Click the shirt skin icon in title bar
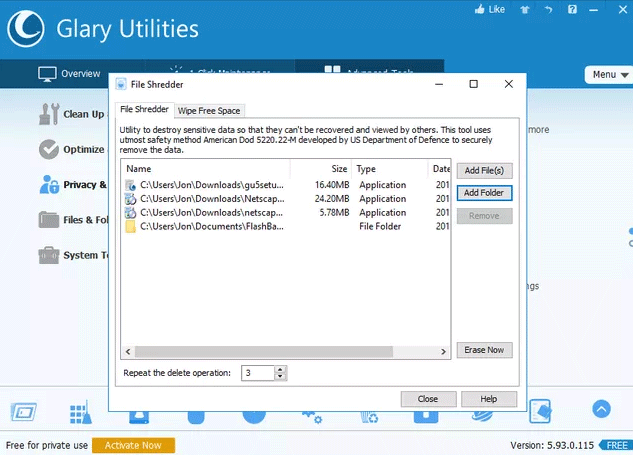This screenshot has width=633, height=455. tap(524, 9)
